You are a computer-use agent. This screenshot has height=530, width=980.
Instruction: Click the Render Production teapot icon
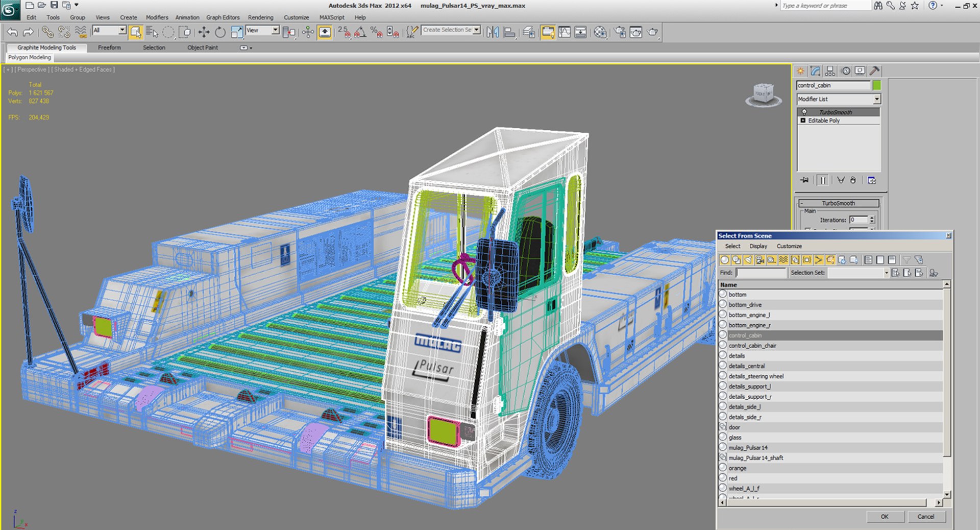(652, 32)
